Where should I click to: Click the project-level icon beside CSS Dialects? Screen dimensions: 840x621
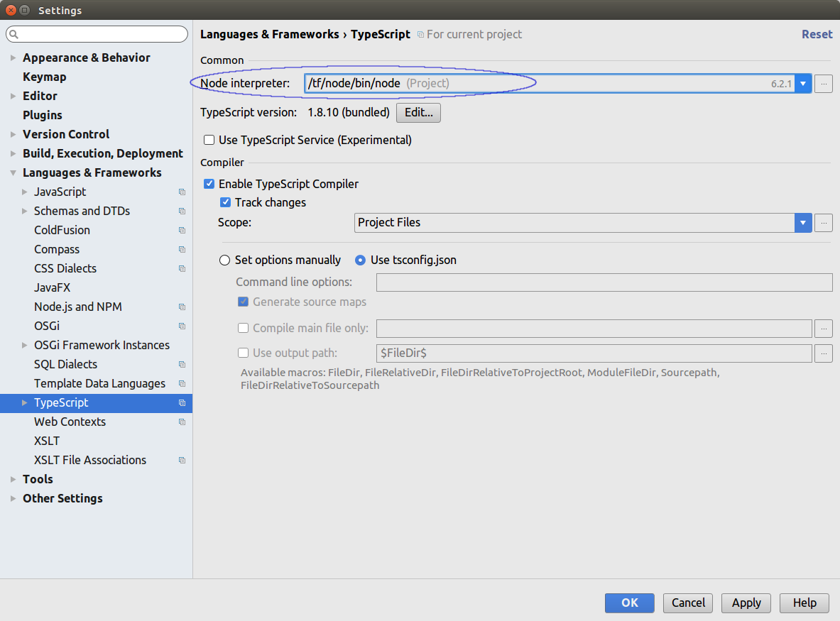tap(182, 269)
